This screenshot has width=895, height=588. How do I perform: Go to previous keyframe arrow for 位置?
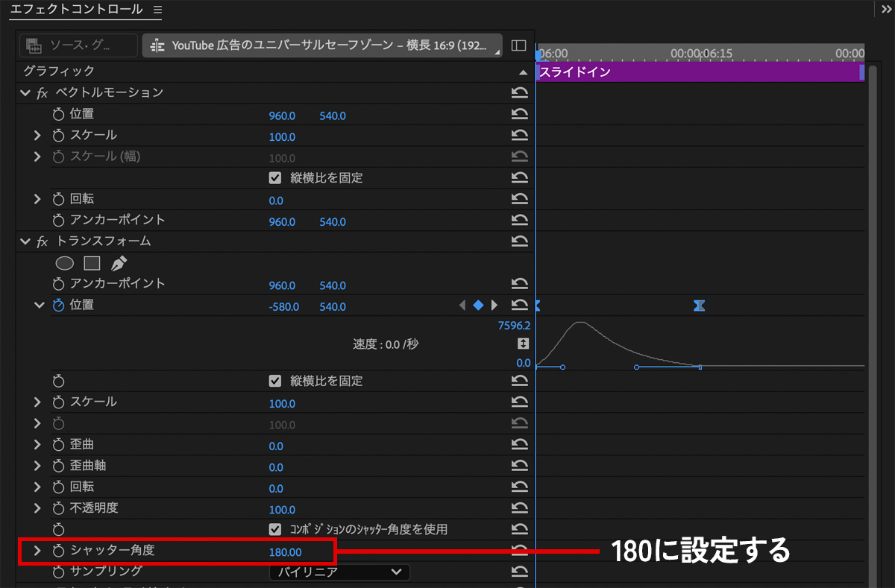[x=462, y=306]
